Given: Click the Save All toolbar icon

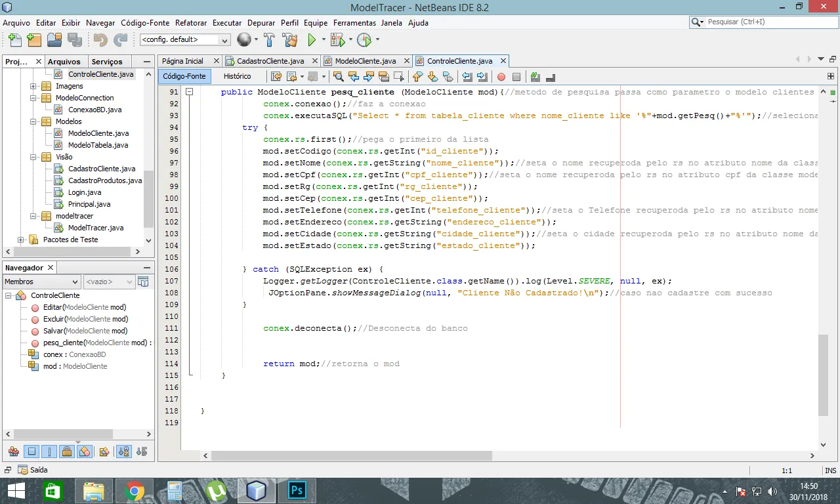Looking at the screenshot, I should [x=74, y=40].
